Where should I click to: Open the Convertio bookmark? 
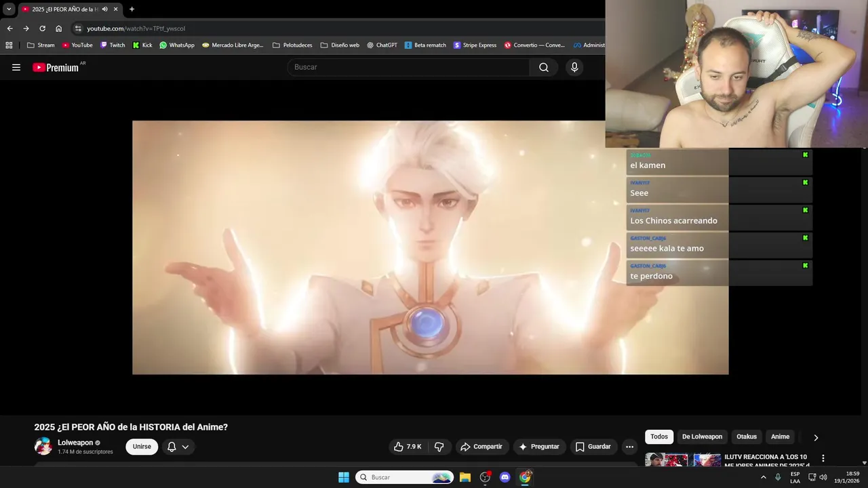[x=534, y=45]
